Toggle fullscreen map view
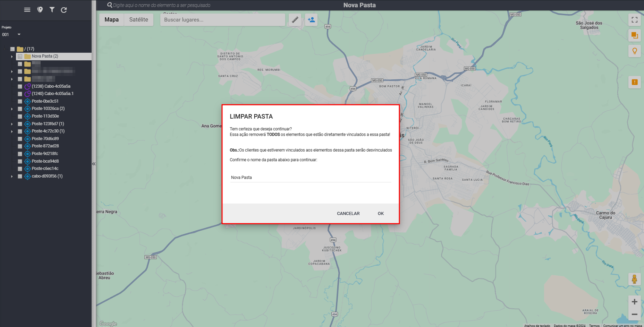The width and height of the screenshot is (644, 327). [x=635, y=20]
